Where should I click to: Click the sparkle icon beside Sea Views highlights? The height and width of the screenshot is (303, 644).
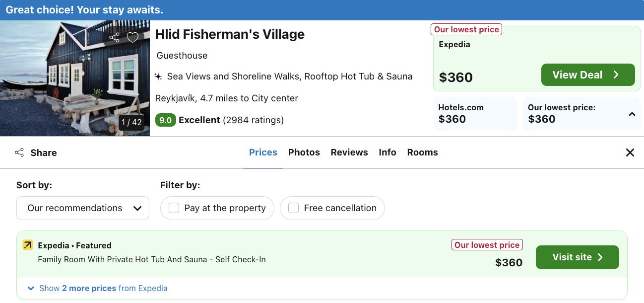(x=158, y=76)
